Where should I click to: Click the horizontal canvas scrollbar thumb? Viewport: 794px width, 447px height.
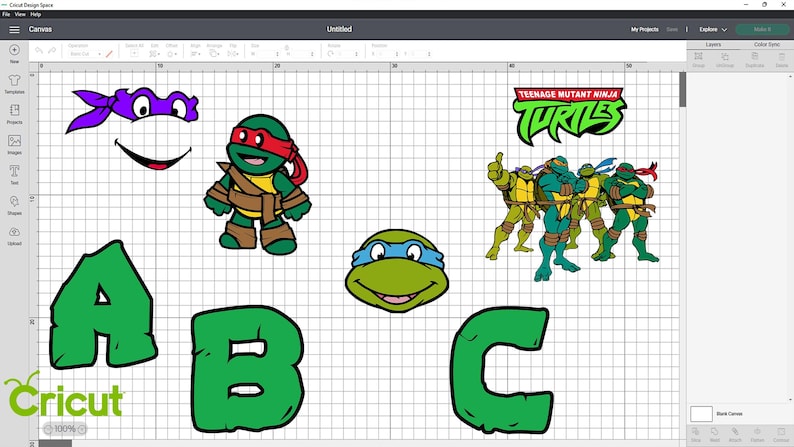(55, 443)
